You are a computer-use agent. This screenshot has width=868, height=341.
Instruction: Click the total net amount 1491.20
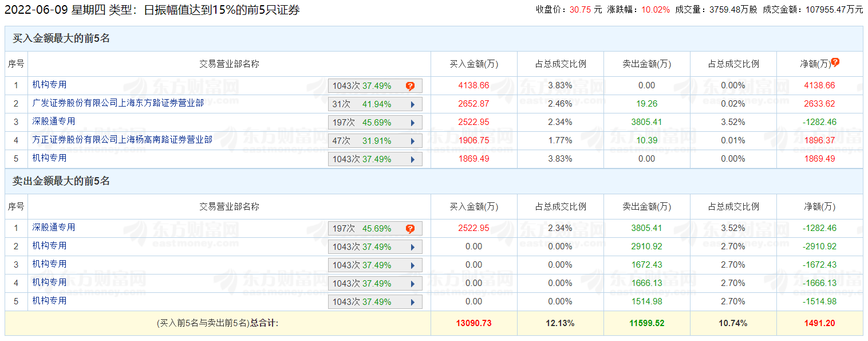819,323
